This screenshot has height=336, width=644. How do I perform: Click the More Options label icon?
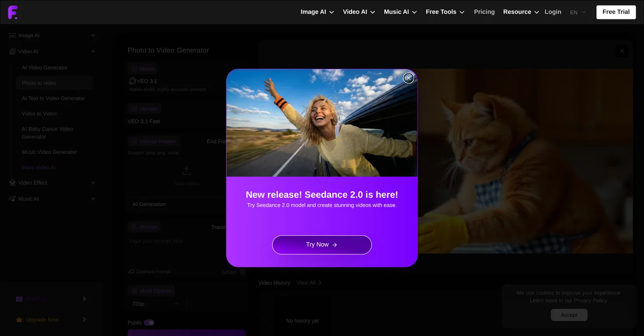[134, 291]
